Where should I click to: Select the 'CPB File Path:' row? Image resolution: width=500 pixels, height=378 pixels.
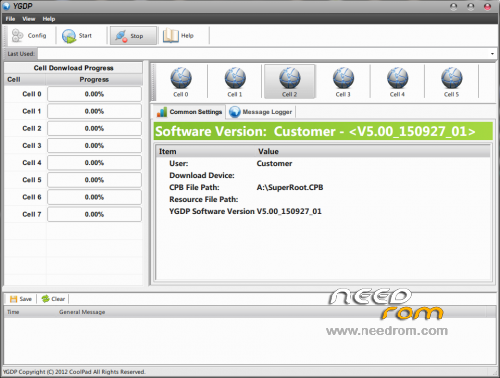coord(323,187)
